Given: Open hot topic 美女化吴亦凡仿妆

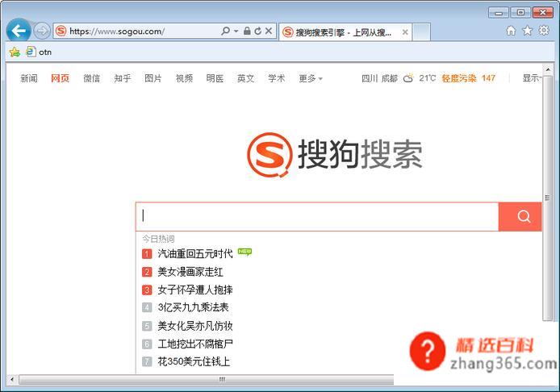Looking at the screenshot, I should point(195,326).
